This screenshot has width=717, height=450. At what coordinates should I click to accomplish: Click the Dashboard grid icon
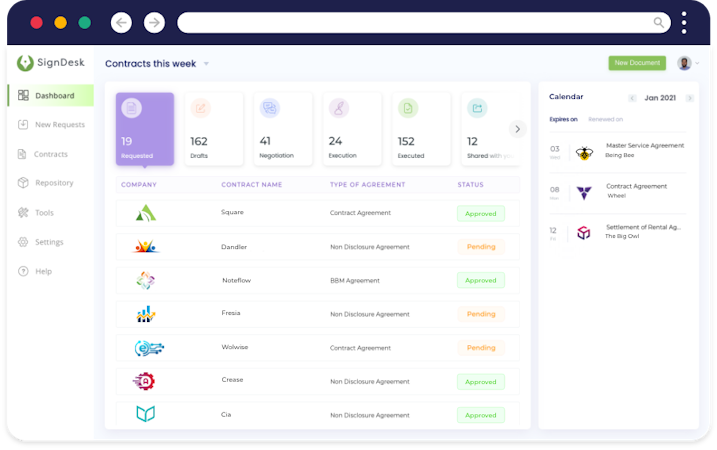pyautogui.click(x=23, y=95)
